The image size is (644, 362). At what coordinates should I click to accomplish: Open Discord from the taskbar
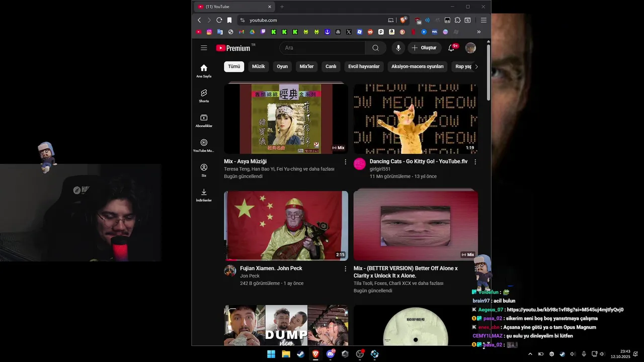click(x=331, y=354)
